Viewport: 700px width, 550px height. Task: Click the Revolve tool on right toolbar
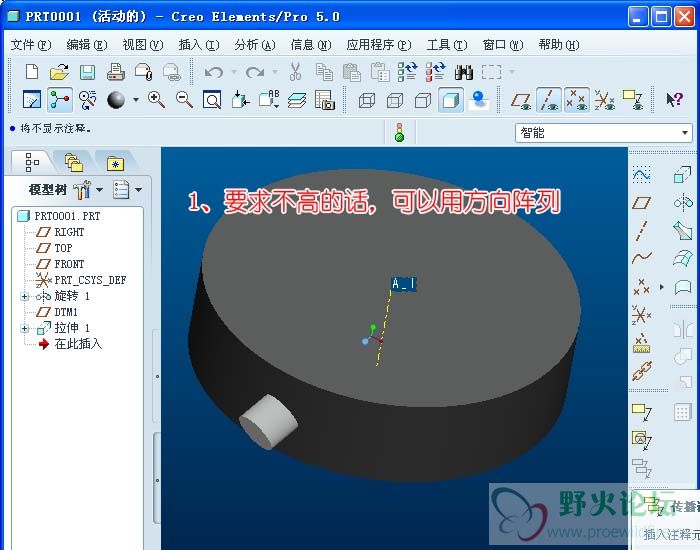683,203
